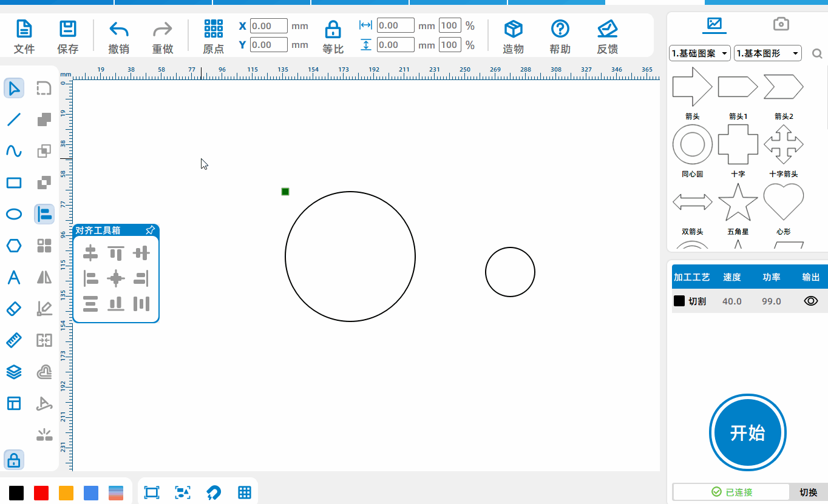Select the ruler measure tool
Image resolution: width=828 pixels, height=504 pixels.
pos(14,340)
